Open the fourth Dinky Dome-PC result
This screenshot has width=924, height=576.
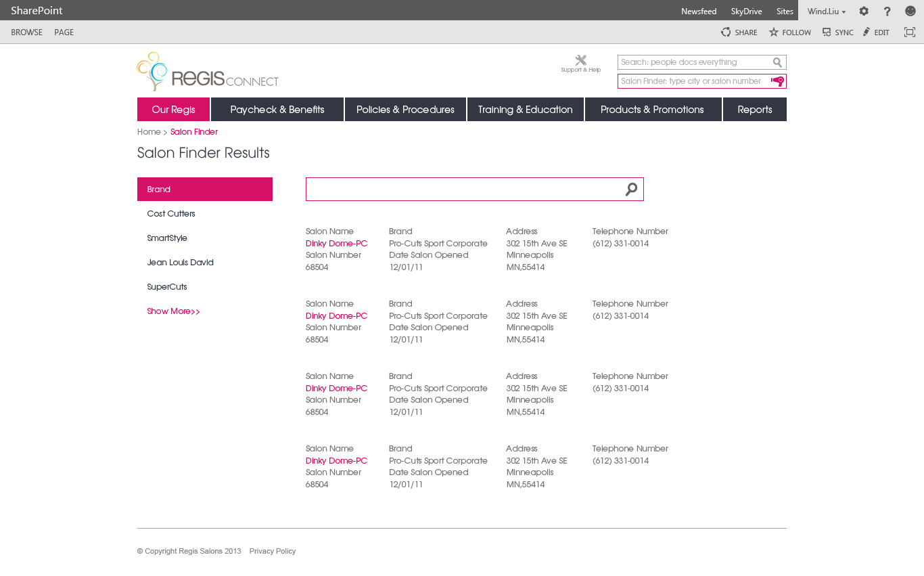click(x=336, y=461)
